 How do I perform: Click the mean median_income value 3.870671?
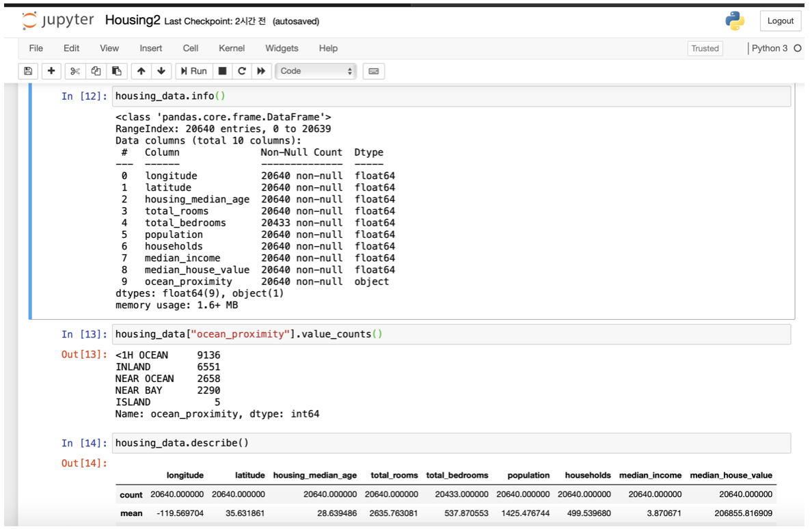coord(663,513)
